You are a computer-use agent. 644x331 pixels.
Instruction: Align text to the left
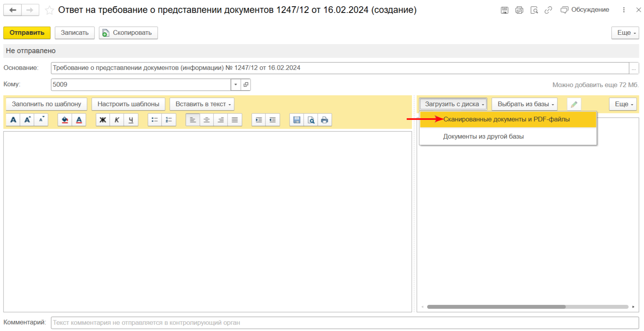pos(193,120)
